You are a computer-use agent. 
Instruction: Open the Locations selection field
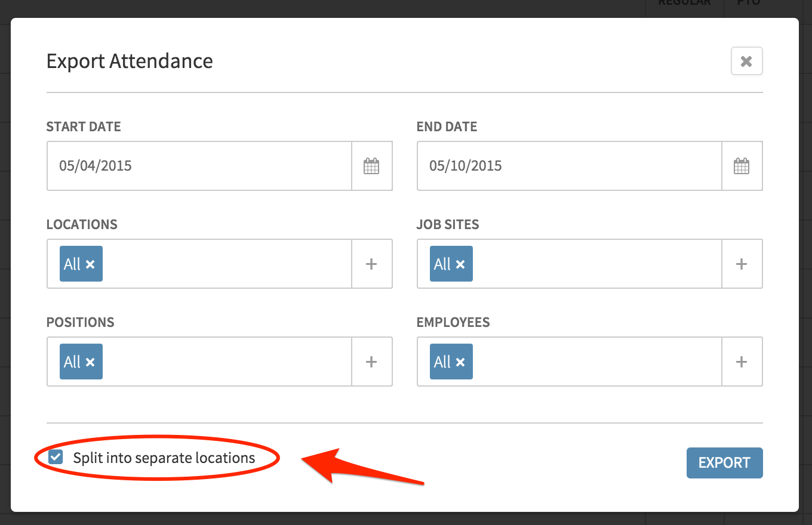tap(199, 264)
